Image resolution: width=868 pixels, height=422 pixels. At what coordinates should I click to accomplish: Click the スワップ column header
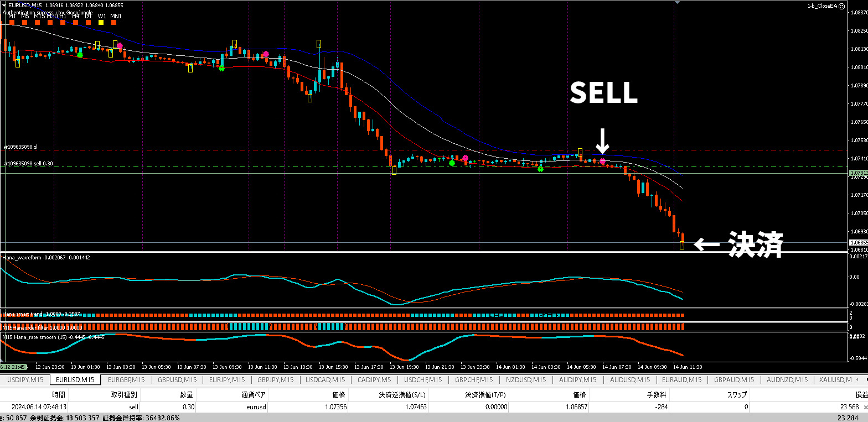(737, 394)
